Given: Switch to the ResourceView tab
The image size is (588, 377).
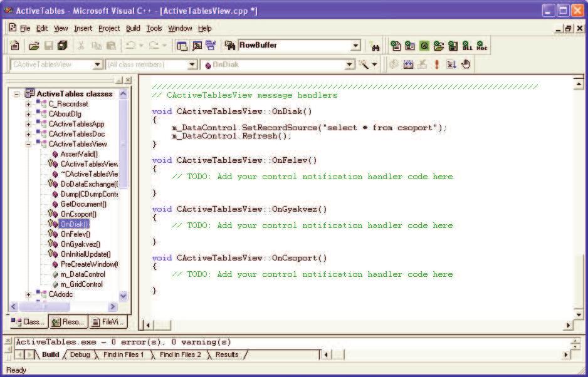Looking at the screenshot, I should coord(68,322).
